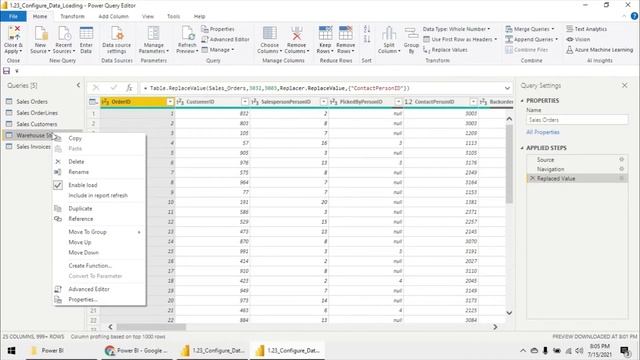Open Append Queries dropdown
This screenshot has height=360, width=640.
pos(531,39)
